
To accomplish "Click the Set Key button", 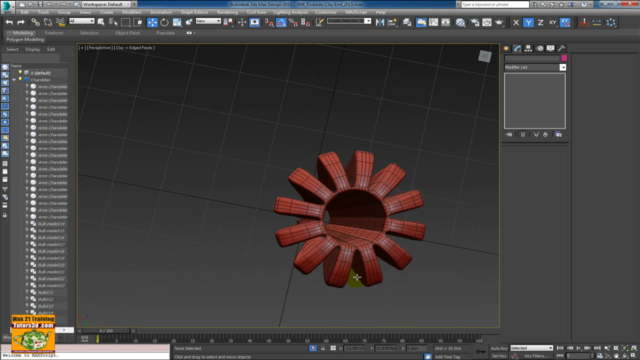I will coord(499,356).
